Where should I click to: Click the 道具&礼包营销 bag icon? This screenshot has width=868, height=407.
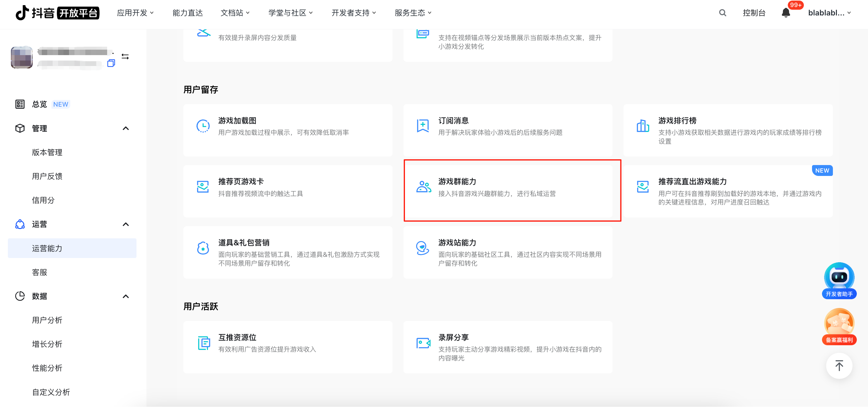pos(203,248)
